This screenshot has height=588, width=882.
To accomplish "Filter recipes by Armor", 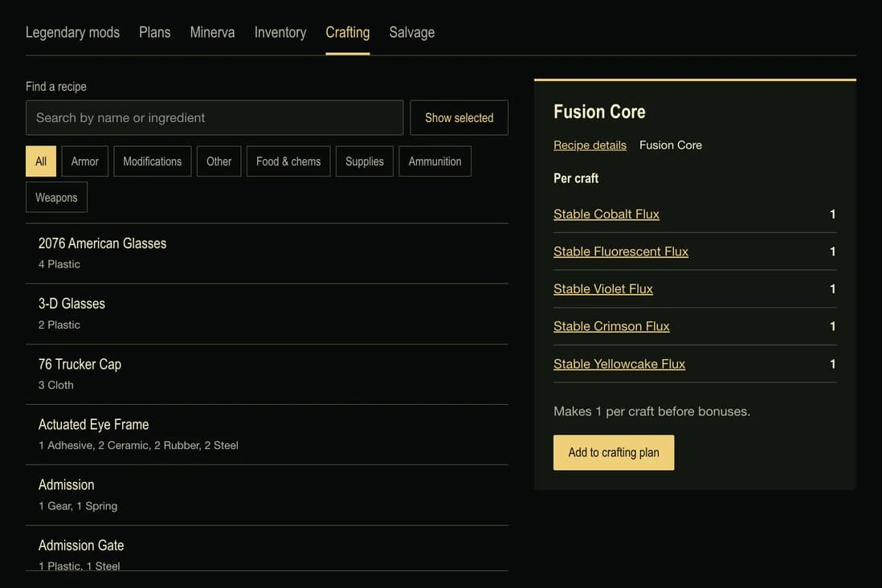I will click(85, 161).
